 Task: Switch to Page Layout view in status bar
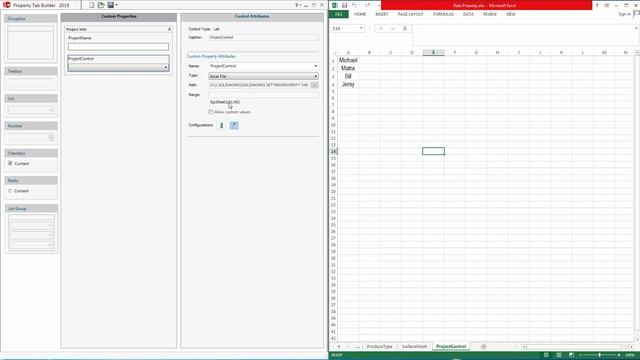coord(559,355)
